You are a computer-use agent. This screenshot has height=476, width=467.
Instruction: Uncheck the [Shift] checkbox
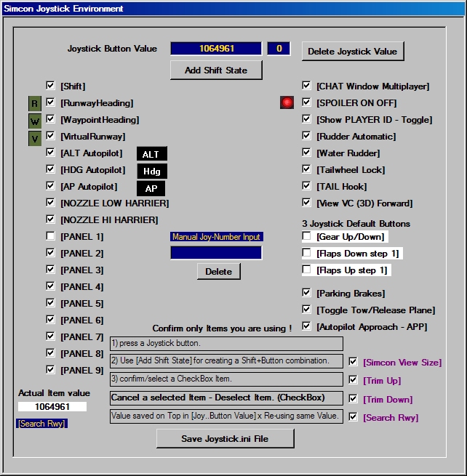50,86
